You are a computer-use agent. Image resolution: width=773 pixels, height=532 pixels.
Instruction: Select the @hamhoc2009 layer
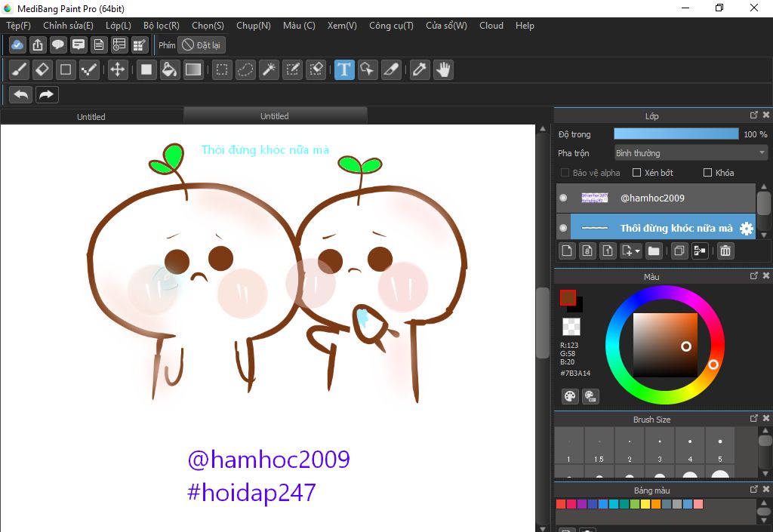(656, 198)
